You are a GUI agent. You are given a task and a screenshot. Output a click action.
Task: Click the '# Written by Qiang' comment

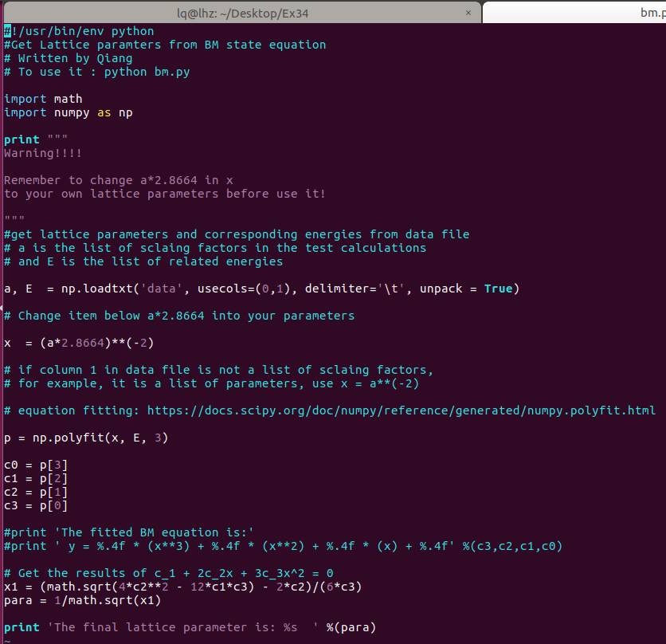click(x=69, y=58)
